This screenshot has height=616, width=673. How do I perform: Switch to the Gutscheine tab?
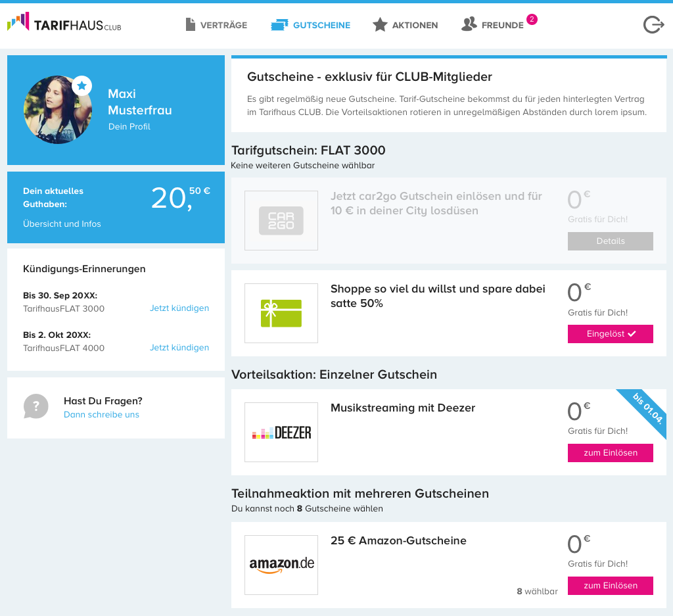pyautogui.click(x=310, y=25)
